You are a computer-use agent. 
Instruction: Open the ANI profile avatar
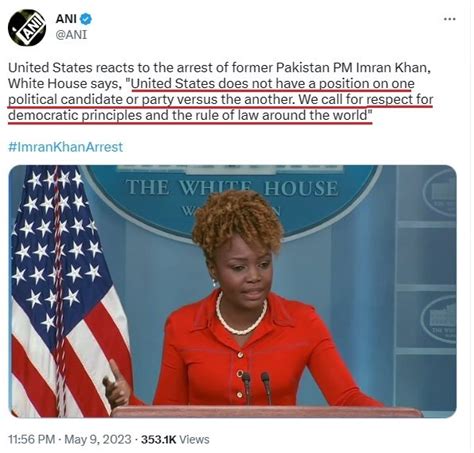[x=27, y=28]
